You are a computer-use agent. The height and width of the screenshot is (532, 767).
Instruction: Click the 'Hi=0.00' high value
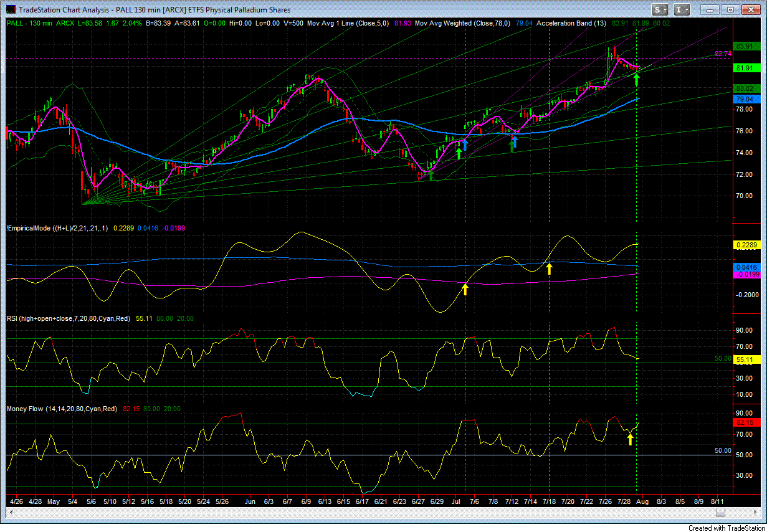pyautogui.click(x=240, y=23)
